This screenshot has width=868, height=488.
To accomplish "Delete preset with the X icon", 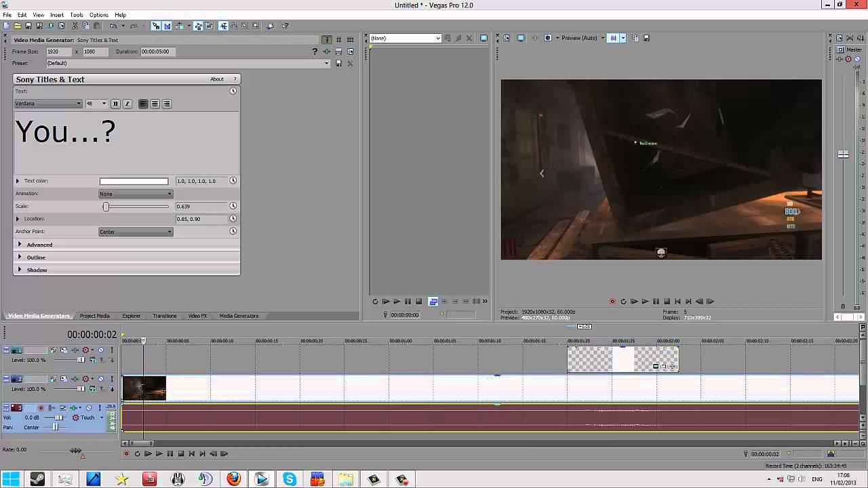I will point(350,63).
